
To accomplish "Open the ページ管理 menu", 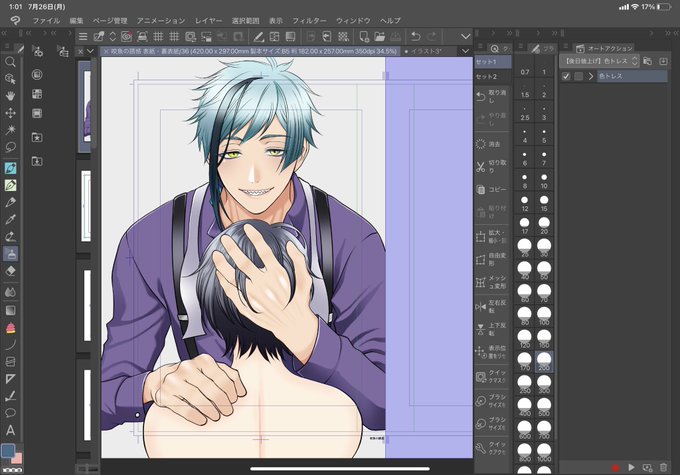I will coord(110,20).
